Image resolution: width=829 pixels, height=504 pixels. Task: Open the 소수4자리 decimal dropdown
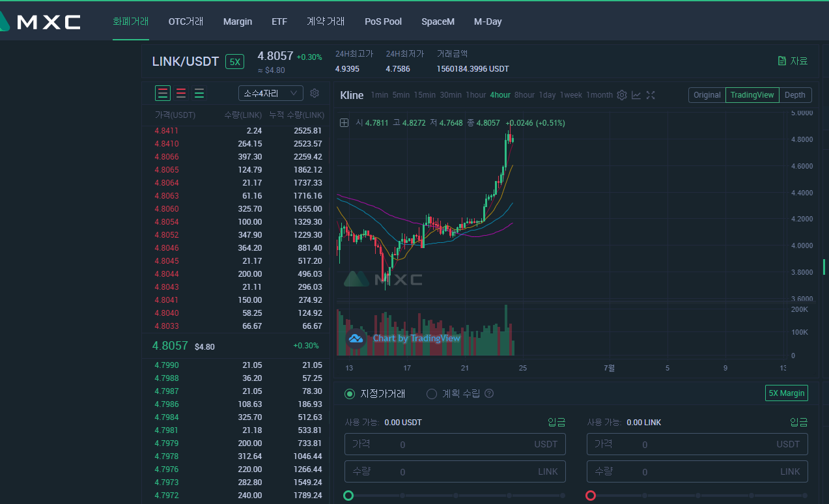tap(271, 93)
